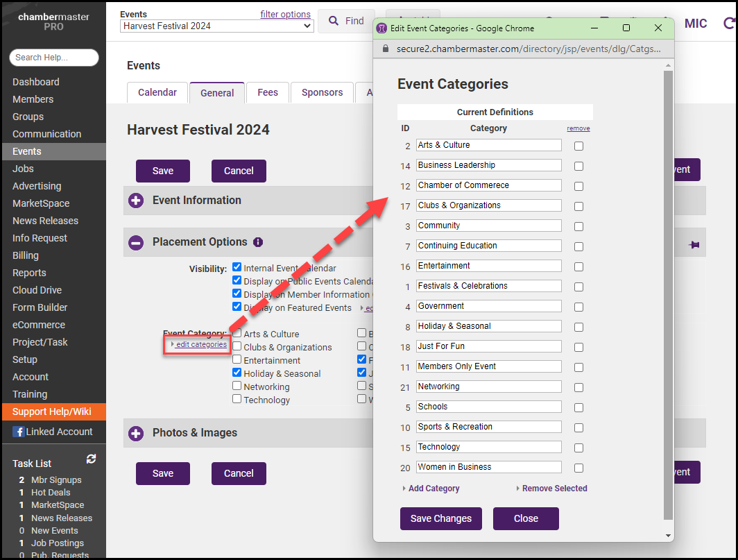Toggle Holiday & Seasonal event category checkbox
The width and height of the screenshot is (738, 560).
tap(237, 373)
